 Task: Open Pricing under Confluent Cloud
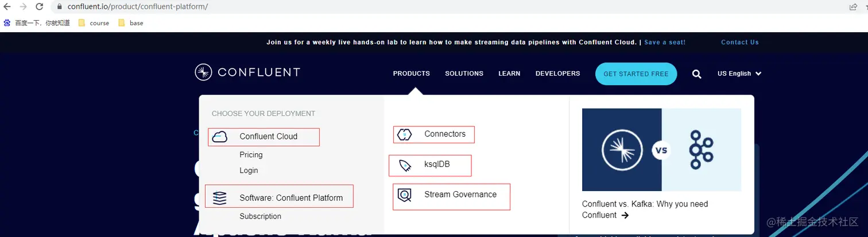tap(251, 154)
